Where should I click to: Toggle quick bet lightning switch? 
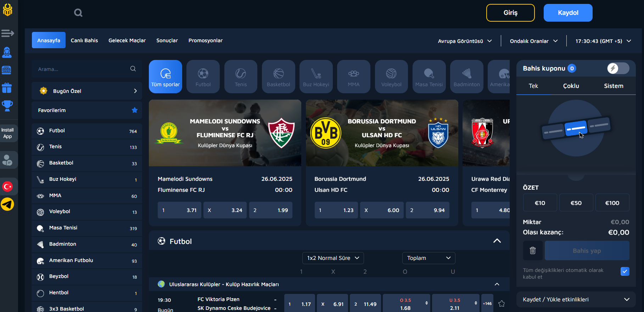618,68
